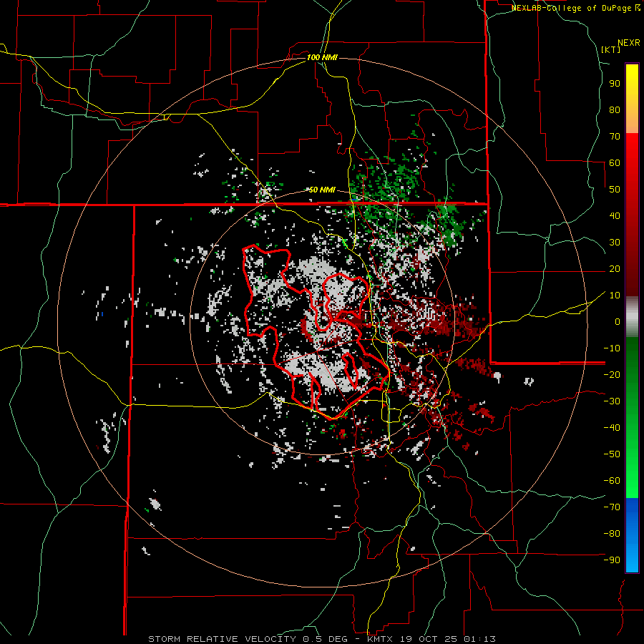The width and height of the screenshot is (644, 644).
Task: Click the blue bottom segment of color bar
Action: point(632,535)
